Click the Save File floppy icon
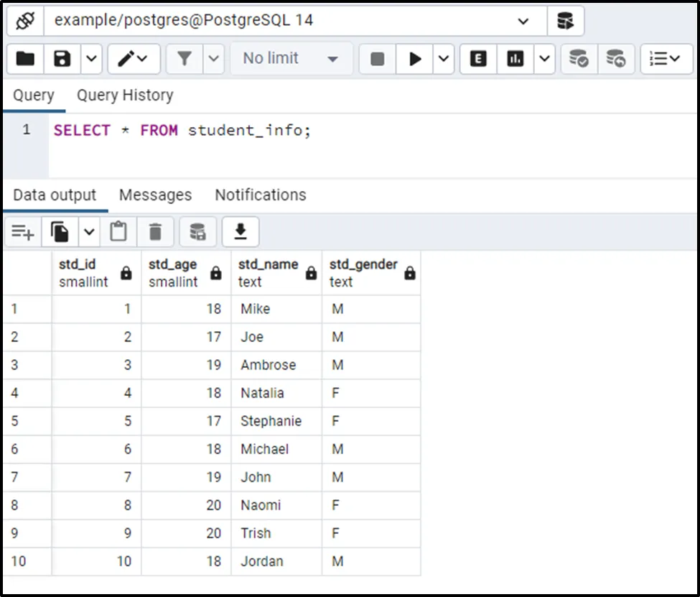The image size is (700, 597). (62, 59)
